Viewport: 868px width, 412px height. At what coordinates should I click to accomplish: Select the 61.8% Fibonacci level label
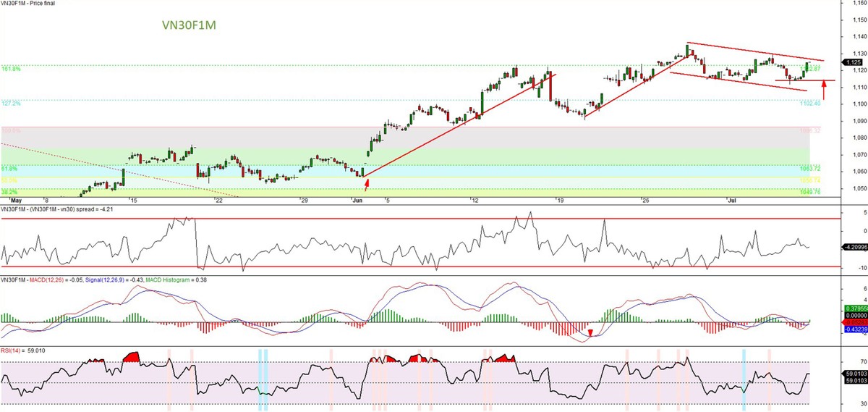(10, 167)
